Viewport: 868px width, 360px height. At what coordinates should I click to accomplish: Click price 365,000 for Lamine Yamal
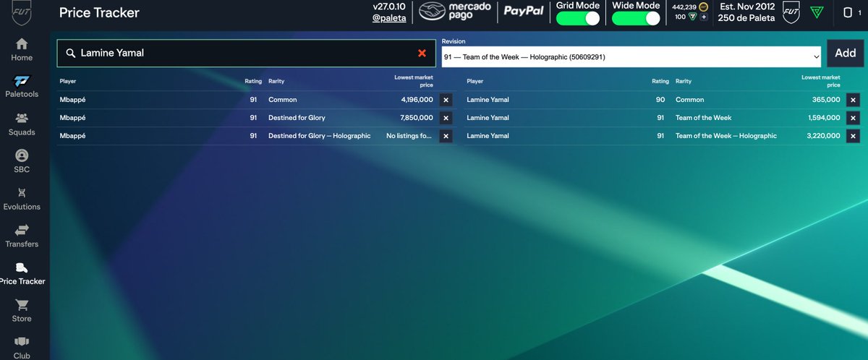826,100
